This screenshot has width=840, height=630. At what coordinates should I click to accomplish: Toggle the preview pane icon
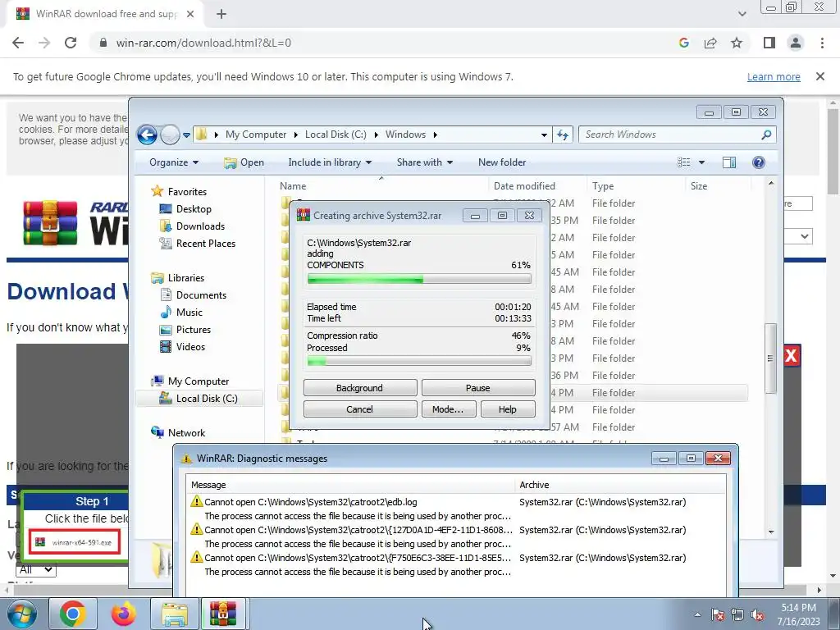click(x=729, y=162)
